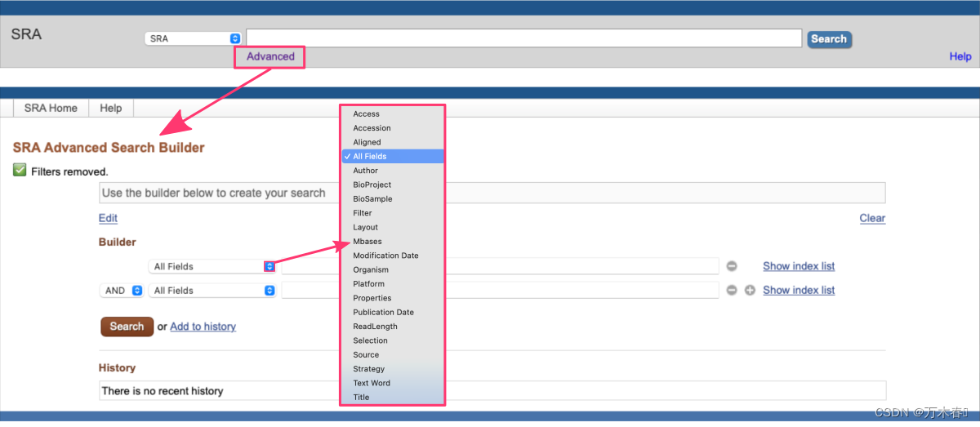Focus the main SRA search input field
Viewport: 980px width, 427px height.
click(x=524, y=38)
